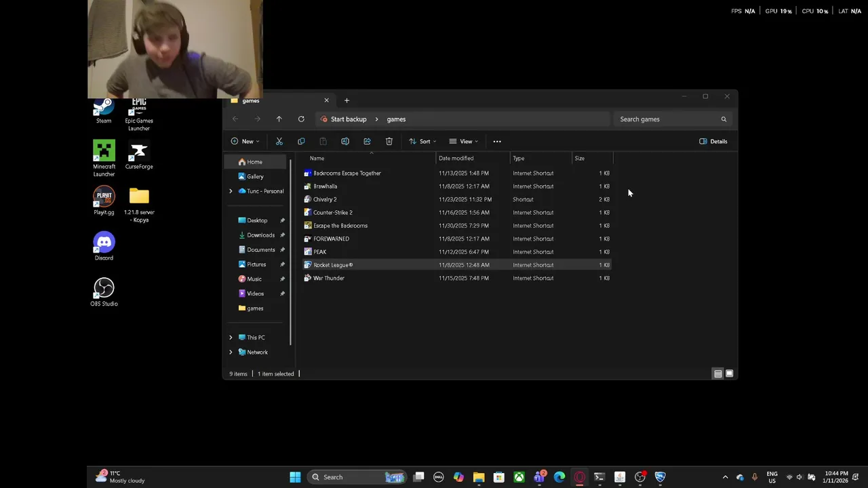This screenshot has height=488, width=868.
Task: Click breadcrumb chevron after Start backup
Action: [x=376, y=119]
